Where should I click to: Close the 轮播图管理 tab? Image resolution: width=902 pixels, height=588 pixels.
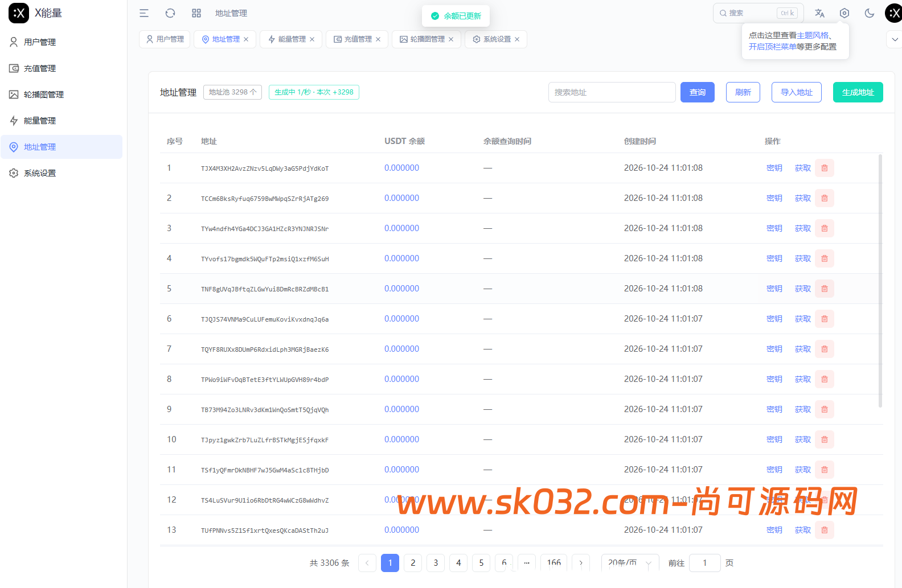click(451, 39)
